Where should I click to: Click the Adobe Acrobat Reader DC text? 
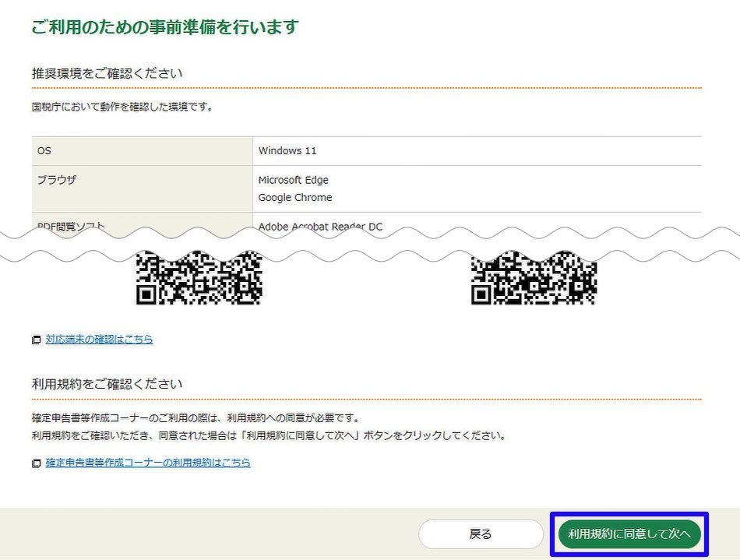[x=320, y=227]
